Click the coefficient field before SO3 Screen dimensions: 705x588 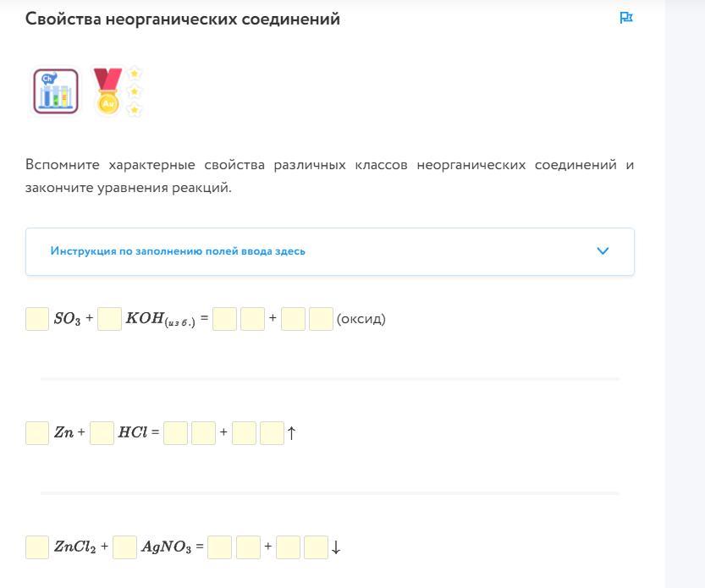pyautogui.click(x=37, y=319)
